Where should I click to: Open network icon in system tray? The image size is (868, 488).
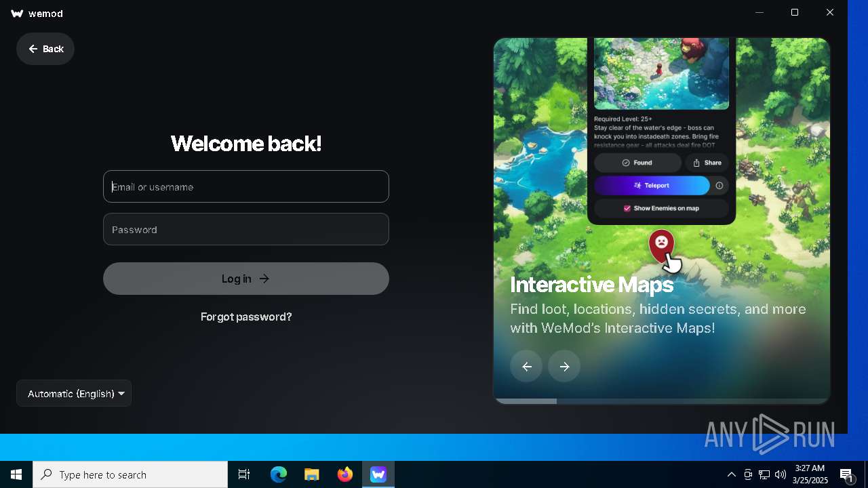764,474
